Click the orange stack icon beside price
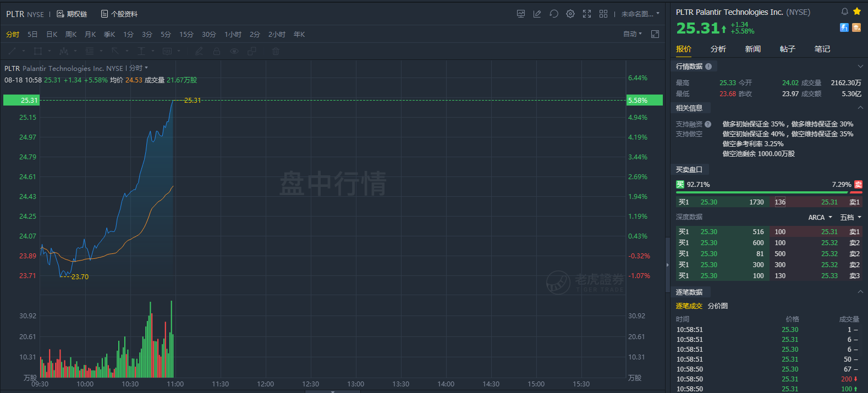This screenshot has width=868, height=393. (856, 27)
